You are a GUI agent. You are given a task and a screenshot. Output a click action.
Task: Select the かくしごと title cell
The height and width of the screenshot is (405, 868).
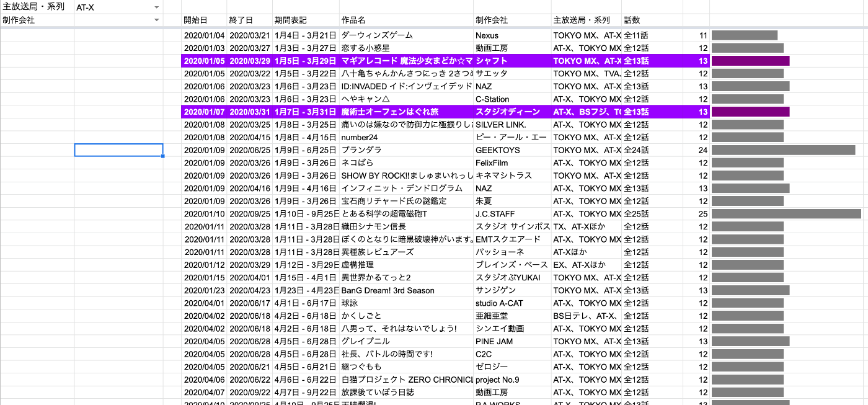[x=406, y=316]
